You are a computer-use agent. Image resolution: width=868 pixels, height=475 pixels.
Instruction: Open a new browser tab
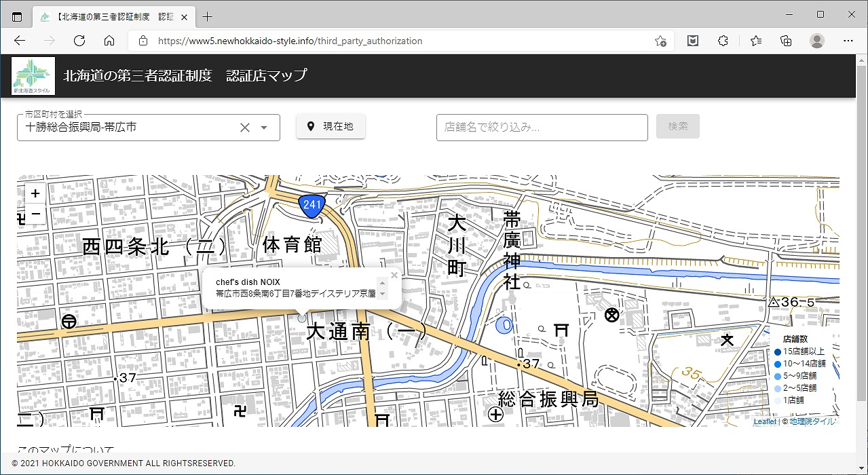(x=208, y=16)
